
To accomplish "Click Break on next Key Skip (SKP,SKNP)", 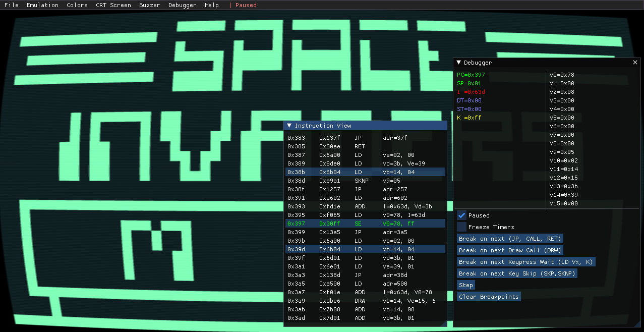I will coord(517,273).
